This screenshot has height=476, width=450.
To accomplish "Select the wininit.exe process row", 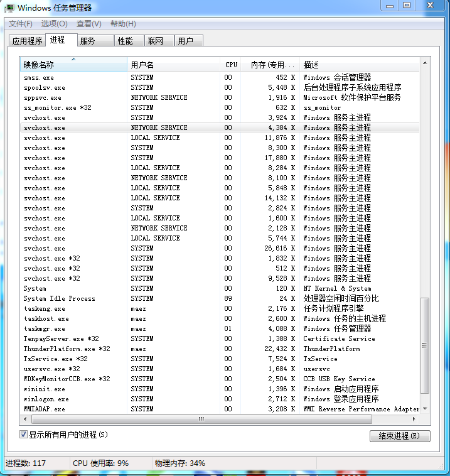I will (220, 389).
